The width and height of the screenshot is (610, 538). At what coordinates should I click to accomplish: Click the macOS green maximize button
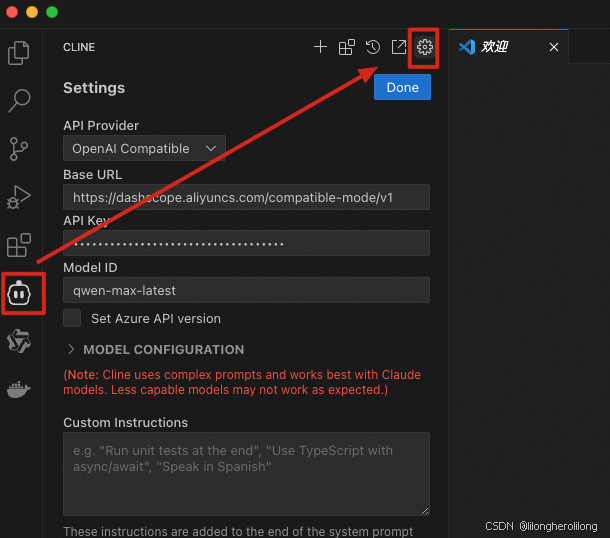pyautogui.click(x=52, y=12)
